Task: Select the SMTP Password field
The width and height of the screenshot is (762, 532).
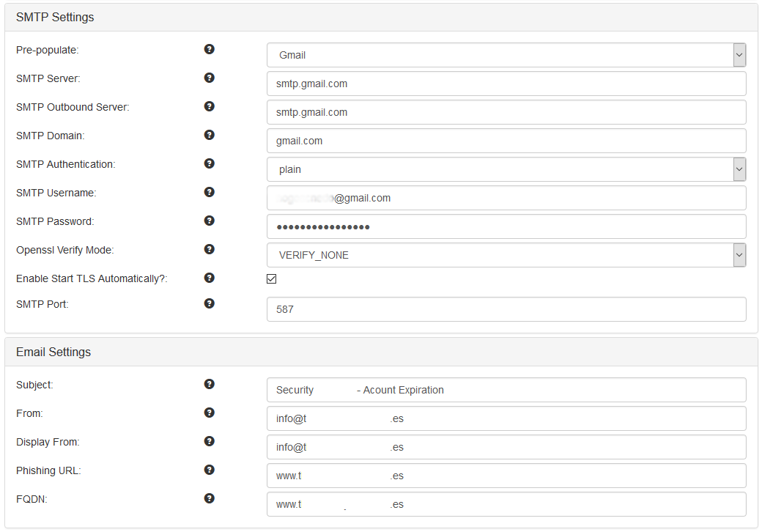Action: click(x=506, y=226)
